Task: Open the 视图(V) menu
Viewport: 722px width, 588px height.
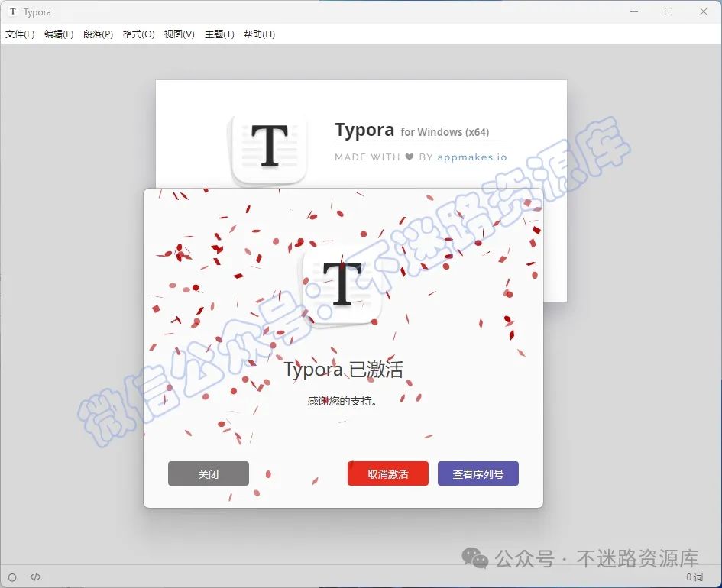Action: pos(179,34)
